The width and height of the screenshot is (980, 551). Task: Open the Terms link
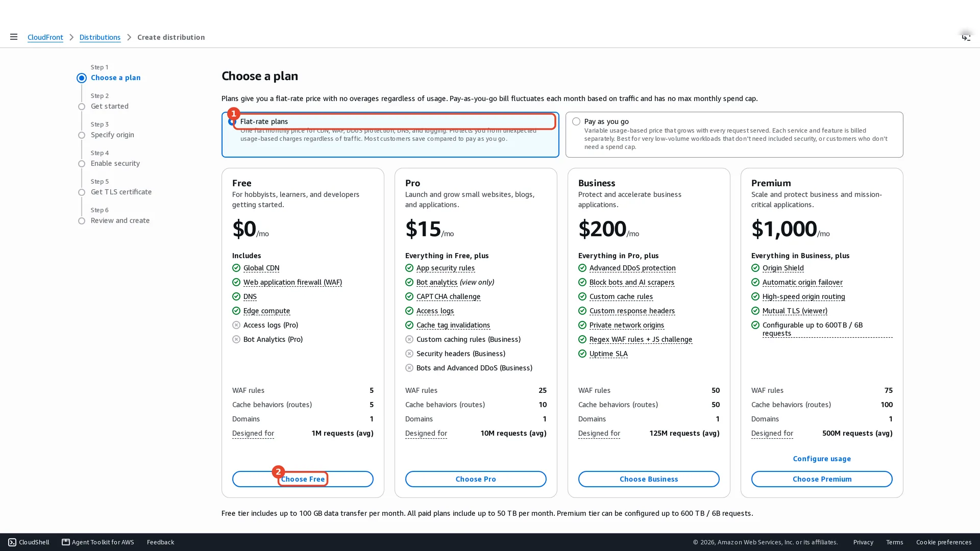click(894, 542)
